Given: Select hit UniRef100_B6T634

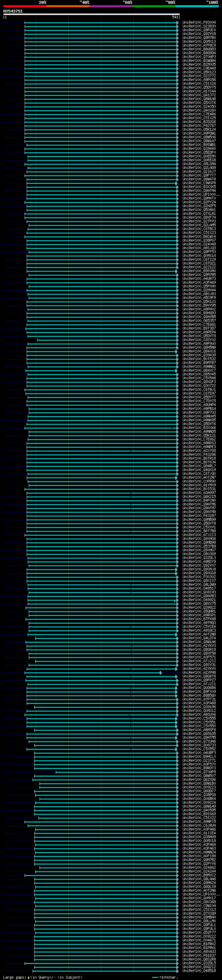Looking at the screenshot, I should [x=199, y=462].
